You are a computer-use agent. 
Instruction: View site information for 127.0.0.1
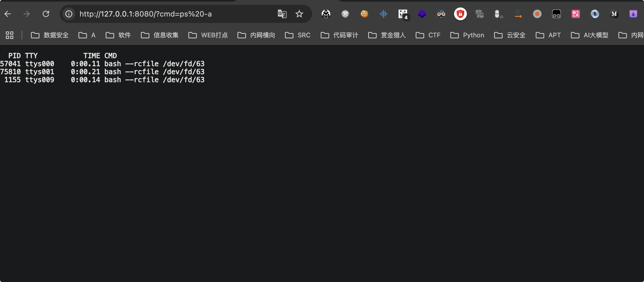click(69, 14)
